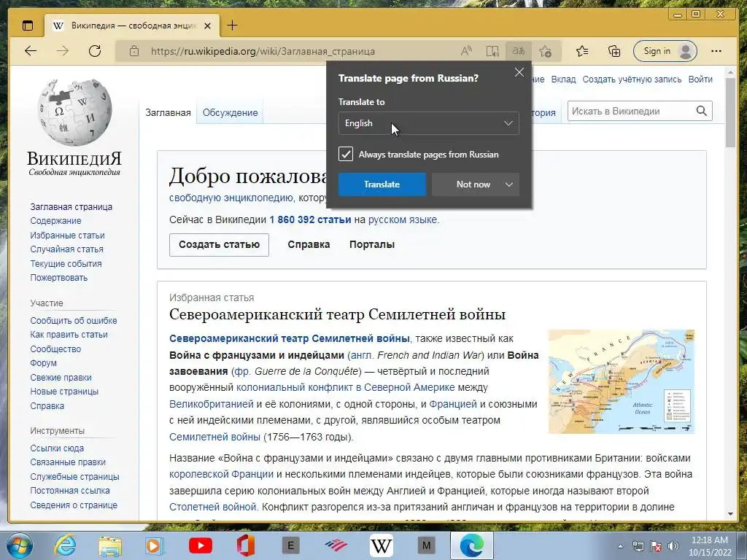Open the YouTube taskbar shortcut

200,545
